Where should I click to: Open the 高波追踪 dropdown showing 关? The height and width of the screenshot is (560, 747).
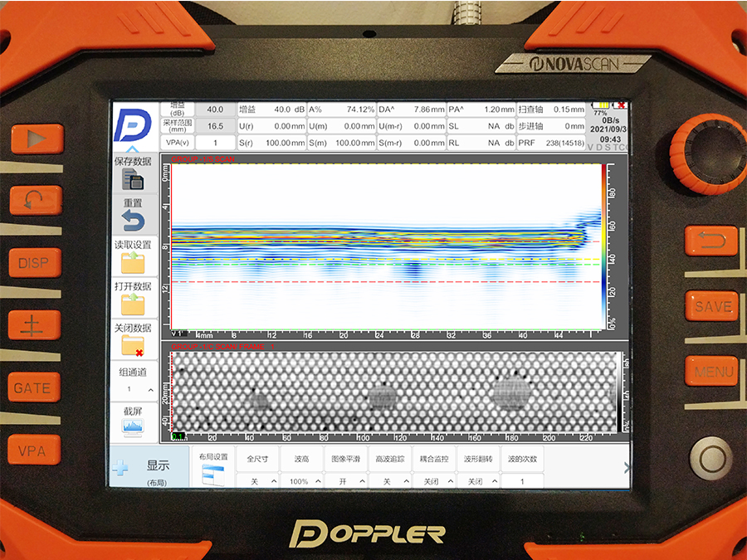[x=390, y=481]
